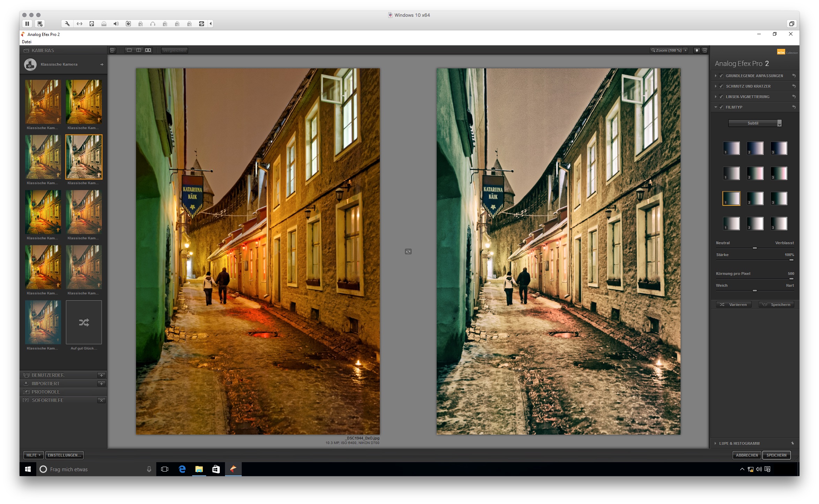Adjust the Weich–Hart grain slider
The image size is (819, 504).
pos(755,291)
